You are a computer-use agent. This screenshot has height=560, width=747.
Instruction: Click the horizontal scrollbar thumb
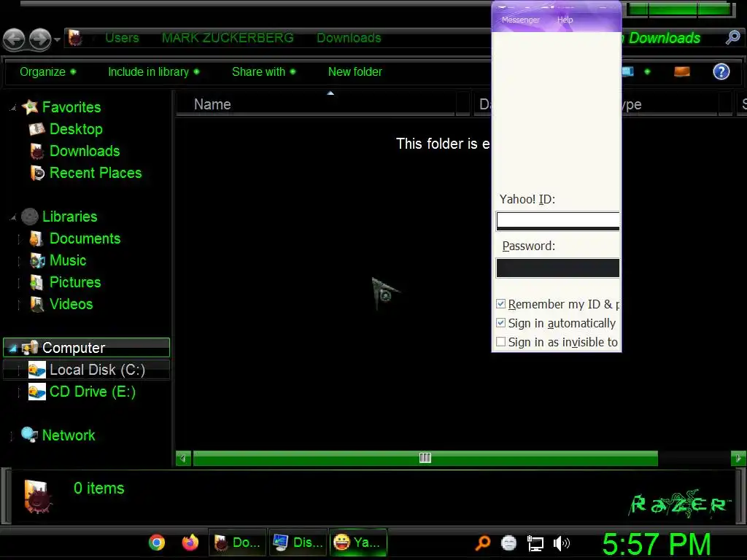425,459
